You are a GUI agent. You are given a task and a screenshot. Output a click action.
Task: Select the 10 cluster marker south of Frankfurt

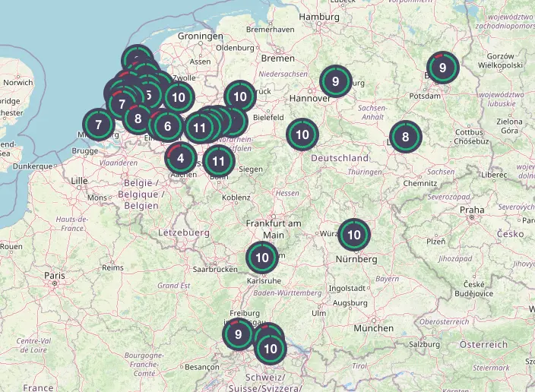262,258
